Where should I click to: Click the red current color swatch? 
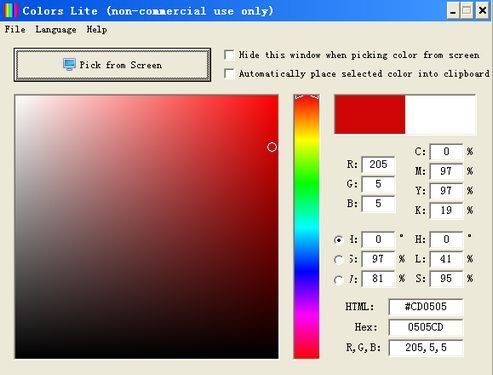(x=370, y=115)
